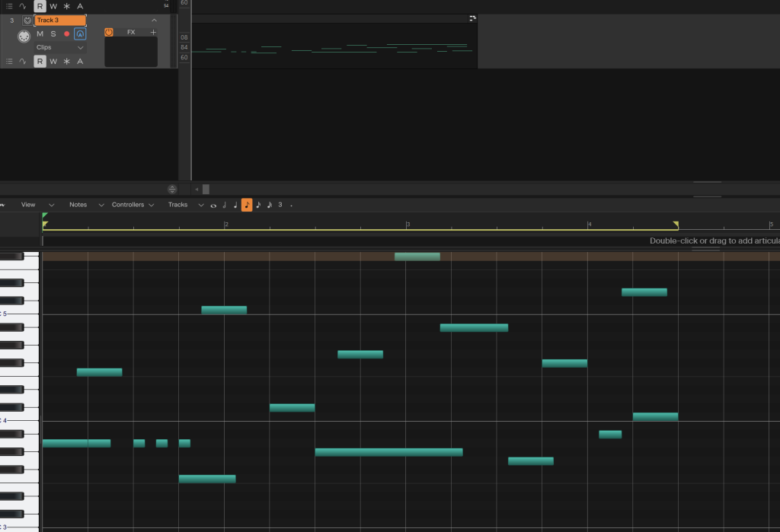Click the horizontal scrollbar thumb below tracks
780x532 pixels.
click(206, 190)
